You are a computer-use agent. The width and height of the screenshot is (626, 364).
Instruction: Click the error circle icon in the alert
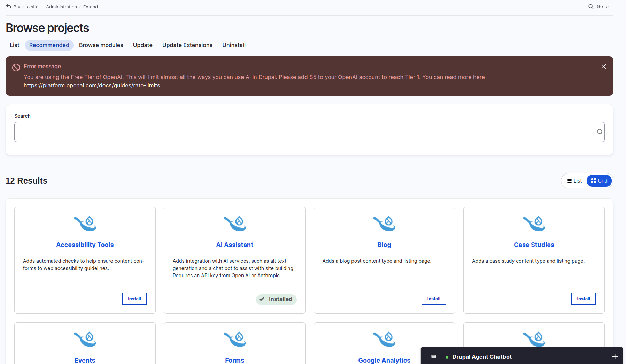point(16,68)
